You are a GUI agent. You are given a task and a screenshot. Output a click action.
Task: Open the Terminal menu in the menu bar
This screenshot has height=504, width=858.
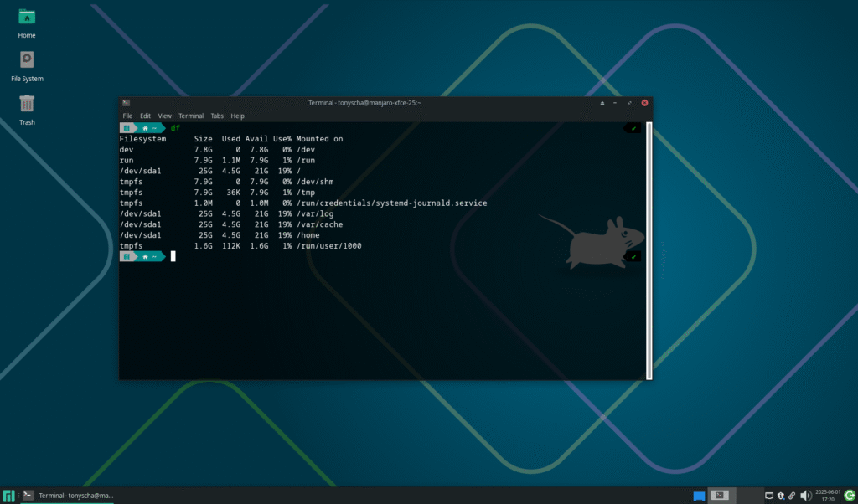click(191, 116)
